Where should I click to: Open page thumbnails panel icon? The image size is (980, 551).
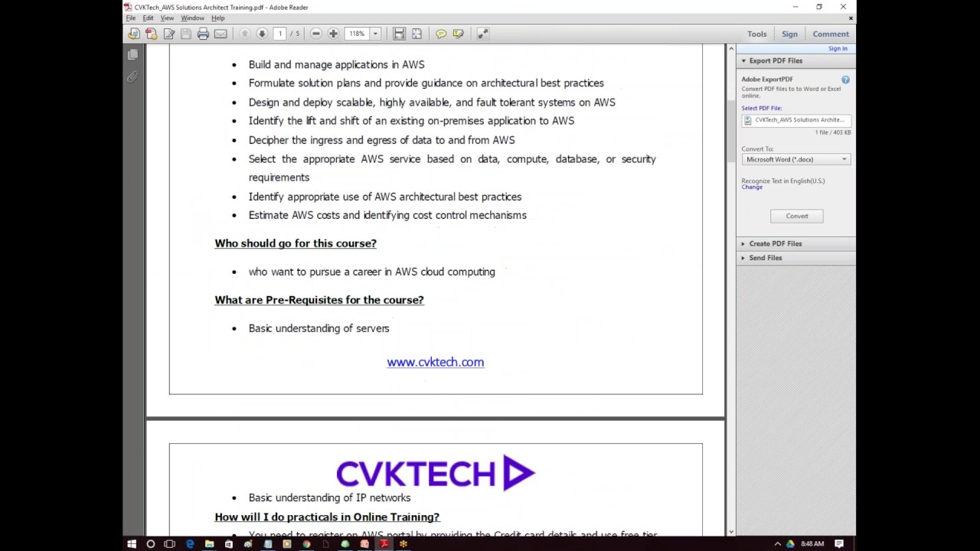132,55
